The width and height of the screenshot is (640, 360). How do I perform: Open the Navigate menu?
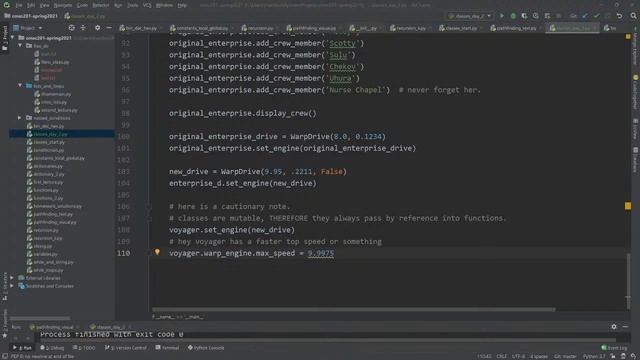click(x=63, y=5)
